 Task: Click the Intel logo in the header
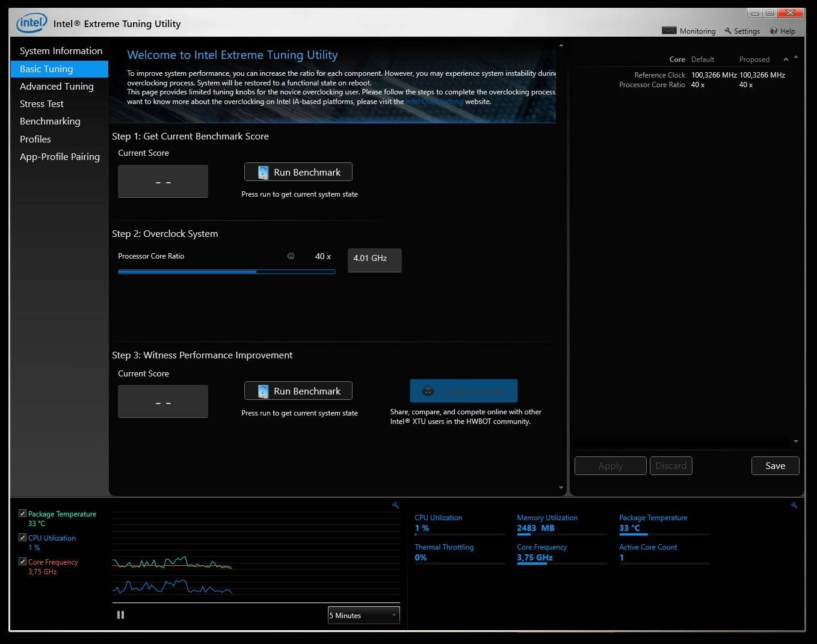31,22
